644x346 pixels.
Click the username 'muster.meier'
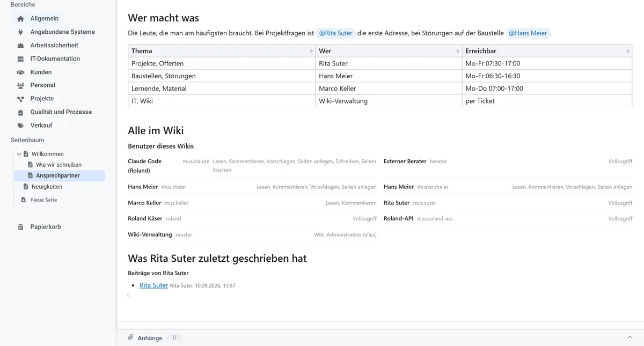(433, 187)
